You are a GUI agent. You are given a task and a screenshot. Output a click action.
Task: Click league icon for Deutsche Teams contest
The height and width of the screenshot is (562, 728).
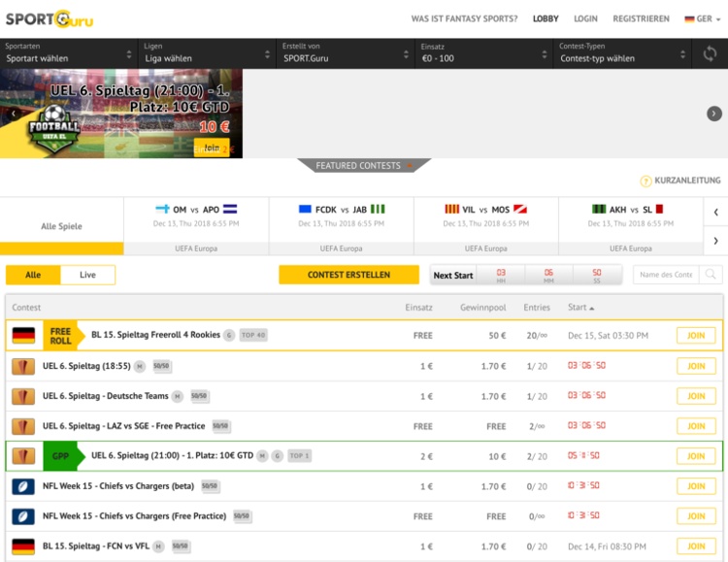(23, 396)
